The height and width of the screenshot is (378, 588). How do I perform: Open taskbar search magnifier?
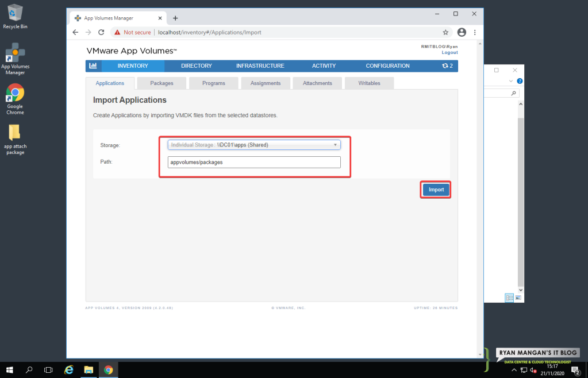pos(29,370)
